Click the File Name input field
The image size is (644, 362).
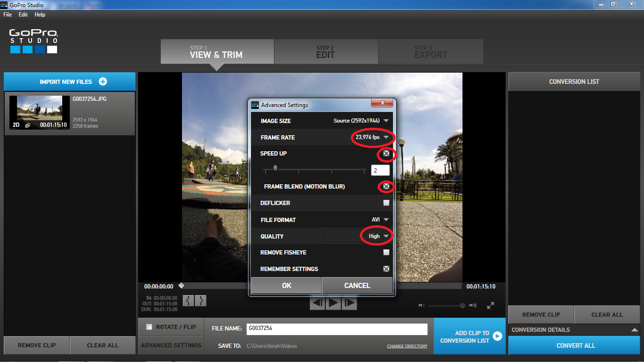[337, 329]
